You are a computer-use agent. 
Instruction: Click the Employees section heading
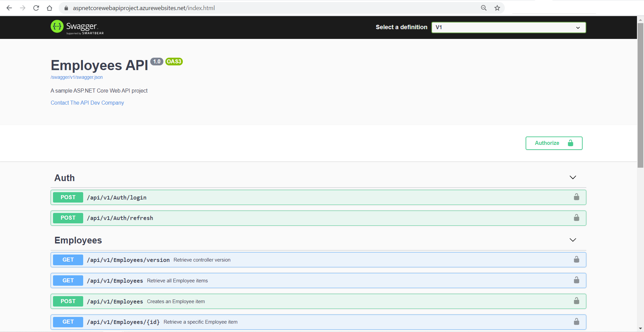click(78, 240)
